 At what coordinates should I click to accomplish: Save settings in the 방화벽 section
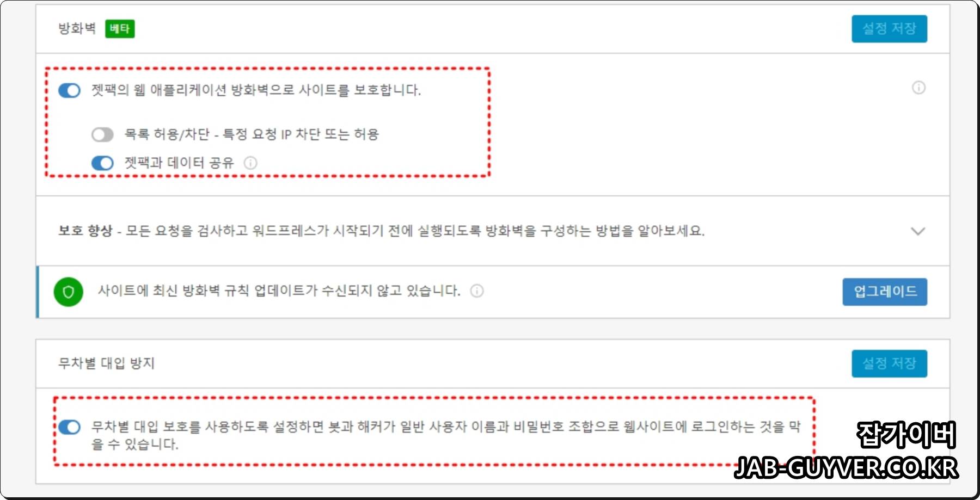889,29
